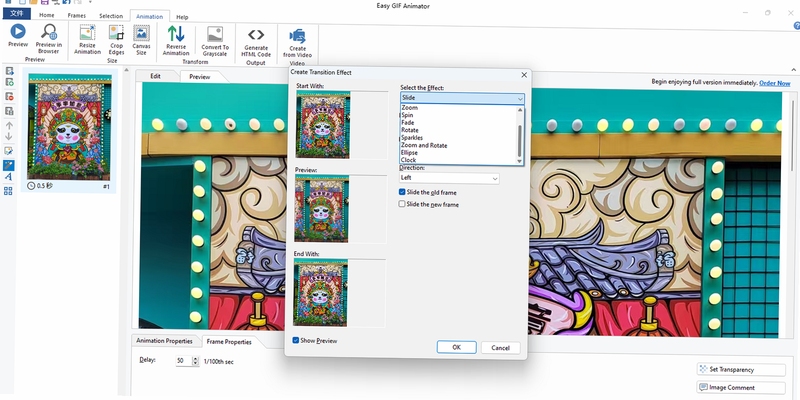Click the four-squares grid sidebar icon
800x400 pixels.
point(8,191)
